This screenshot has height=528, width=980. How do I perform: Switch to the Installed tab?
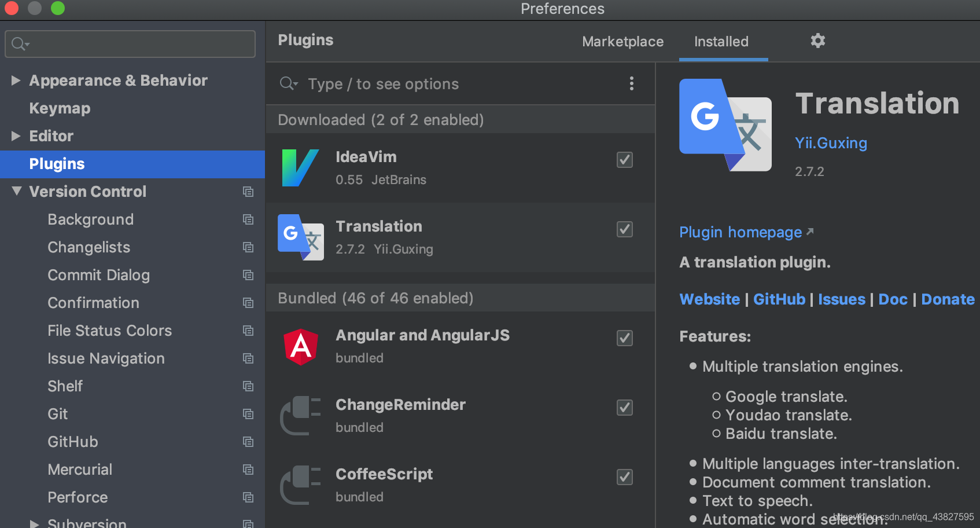[x=721, y=42]
